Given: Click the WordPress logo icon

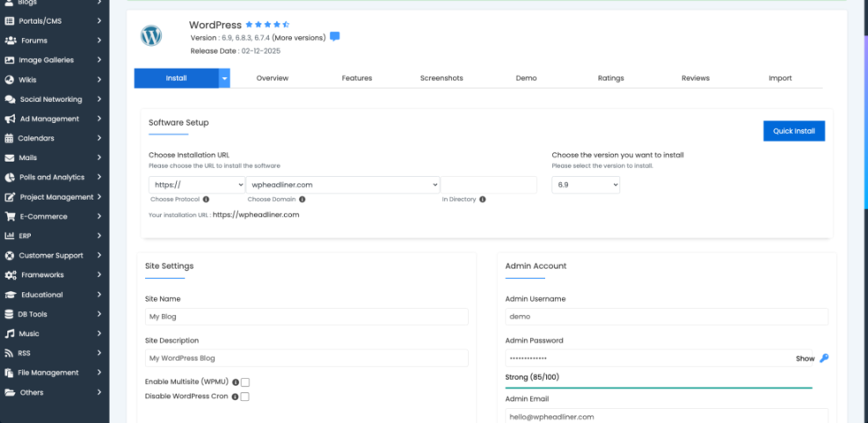Looking at the screenshot, I should click(x=151, y=36).
